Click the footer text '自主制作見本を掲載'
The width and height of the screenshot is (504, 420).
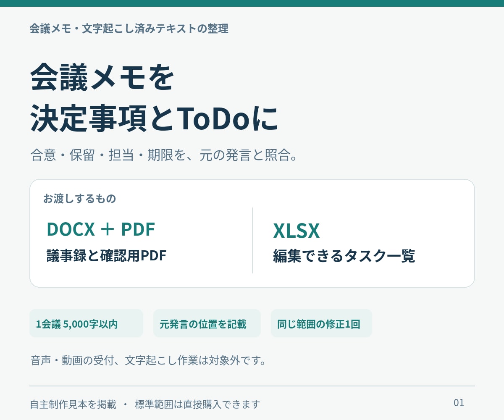point(73,404)
